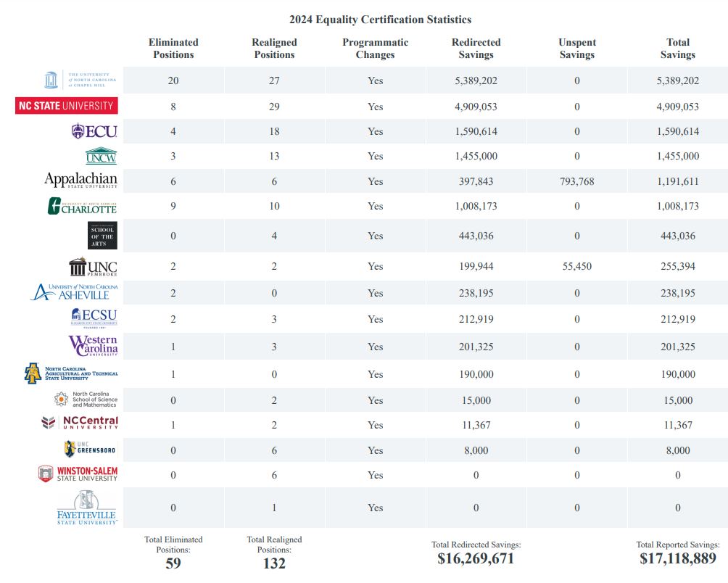Screen dimensions: 728x583
Task: Click the '2024 Equality Certification Statistics' title
Action: coord(380,20)
